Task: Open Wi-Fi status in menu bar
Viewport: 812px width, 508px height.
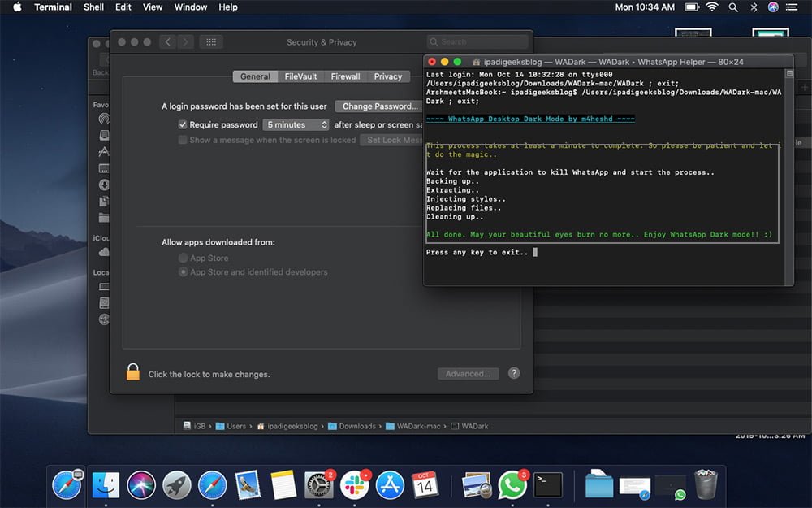Action: 712,7
